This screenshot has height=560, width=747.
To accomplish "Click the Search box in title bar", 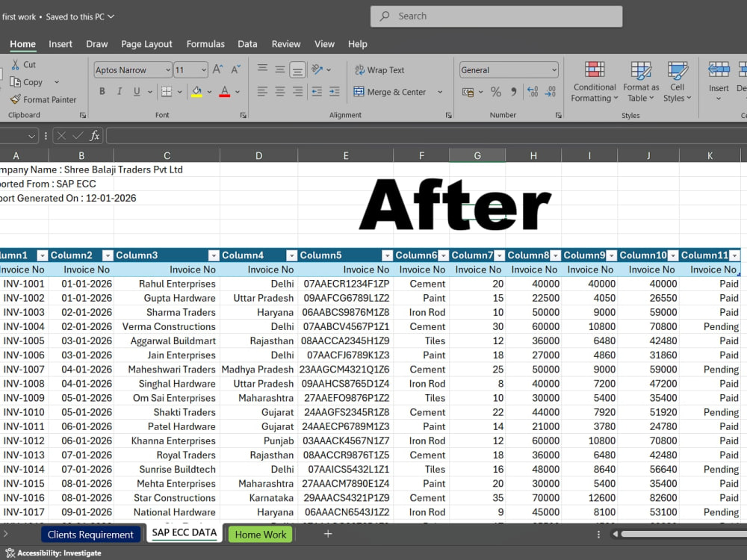I will (497, 16).
